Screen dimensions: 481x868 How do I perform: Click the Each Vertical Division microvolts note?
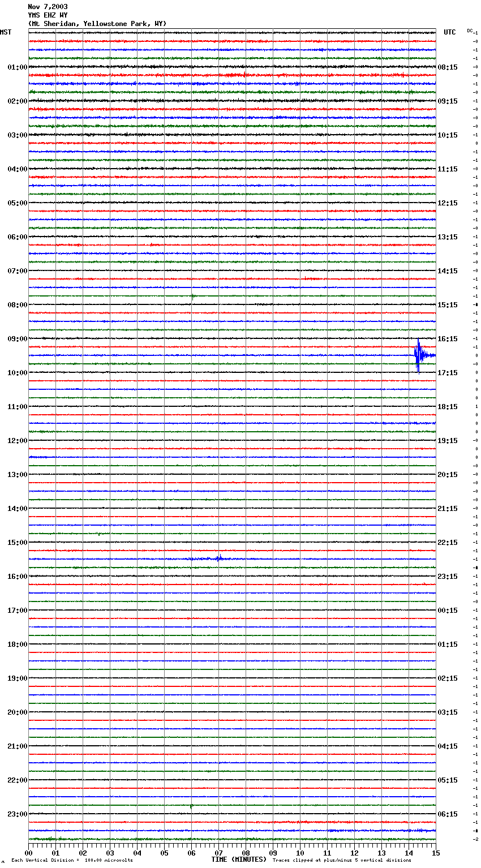[72, 861]
